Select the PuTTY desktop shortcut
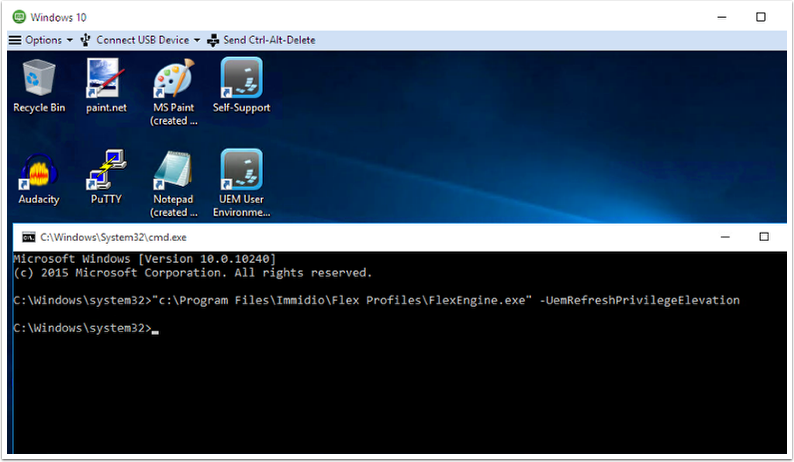Screen dimensions: 794x462 coord(106,177)
